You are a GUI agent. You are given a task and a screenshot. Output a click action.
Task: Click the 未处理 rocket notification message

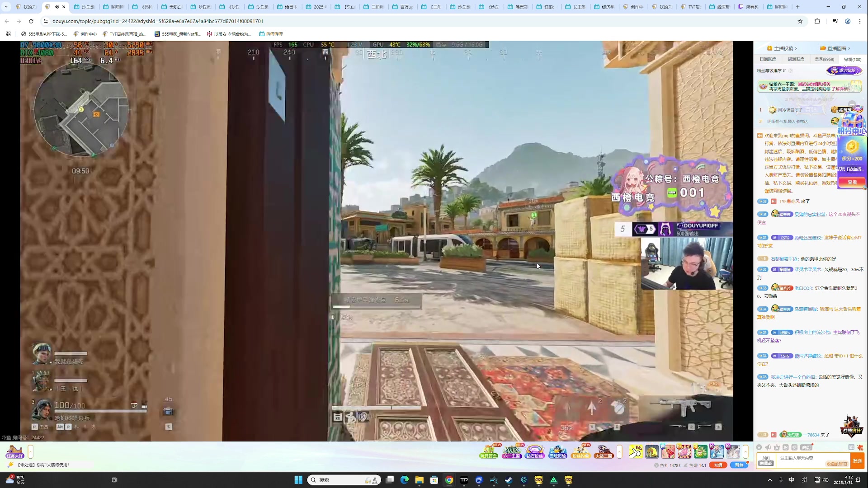pyautogui.click(x=43, y=465)
